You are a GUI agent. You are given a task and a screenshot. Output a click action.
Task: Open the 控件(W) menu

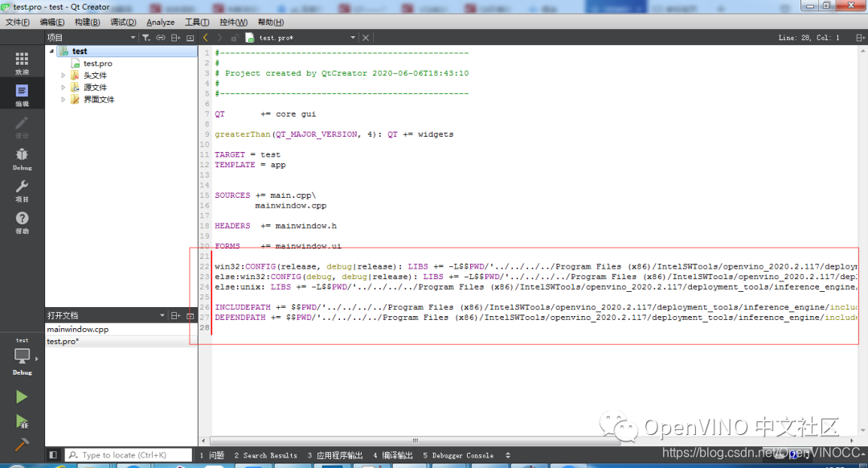[x=233, y=23]
